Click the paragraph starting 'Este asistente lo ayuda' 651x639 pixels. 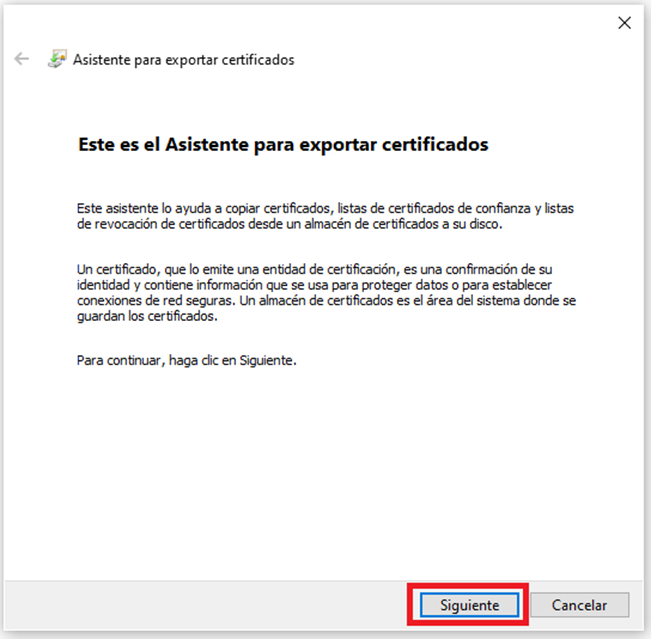coord(326,216)
